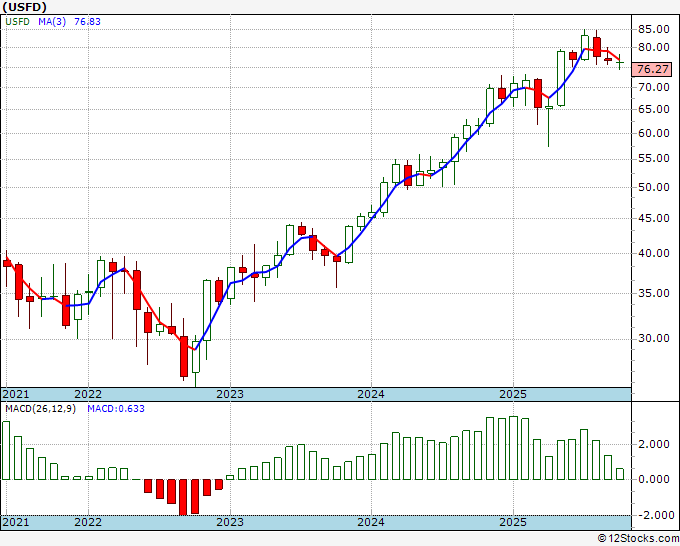
Task: Click the 35.00 price axis label
Action: (x=654, y=293)
